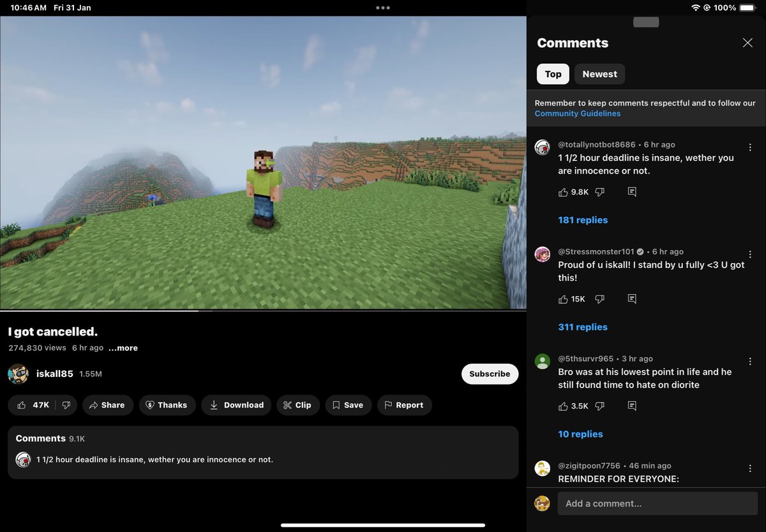Click @zigitpoon7756 username
Screen dimensions: 766x532
pos(589,466)
